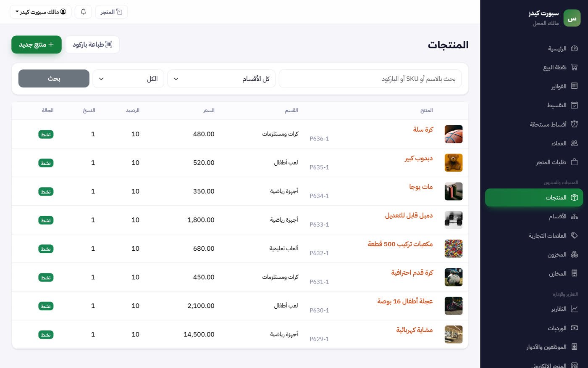588x368 pixels.
Task: Click the people icon beside العملاء
Action: pyautogui.click(x=574, y=143)
